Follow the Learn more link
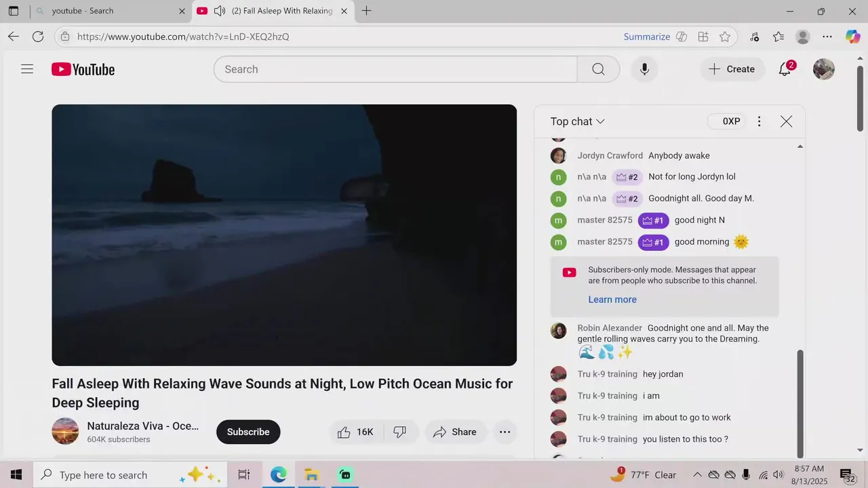The height and width of the screenshot is (488, 868). point(612,300)
